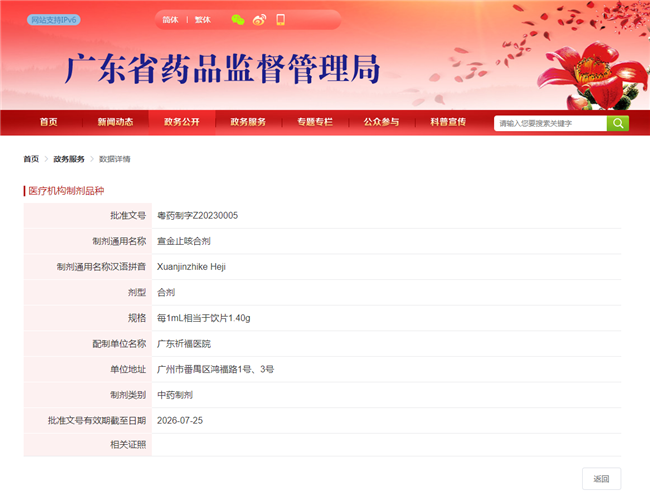Open the 新闻动态 menu item
The height and width of the screenshot is (503, 650).
click(x=115, y=122)
